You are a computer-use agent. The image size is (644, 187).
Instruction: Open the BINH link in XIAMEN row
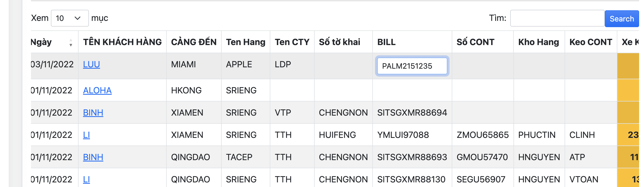(x=93, y=113)
